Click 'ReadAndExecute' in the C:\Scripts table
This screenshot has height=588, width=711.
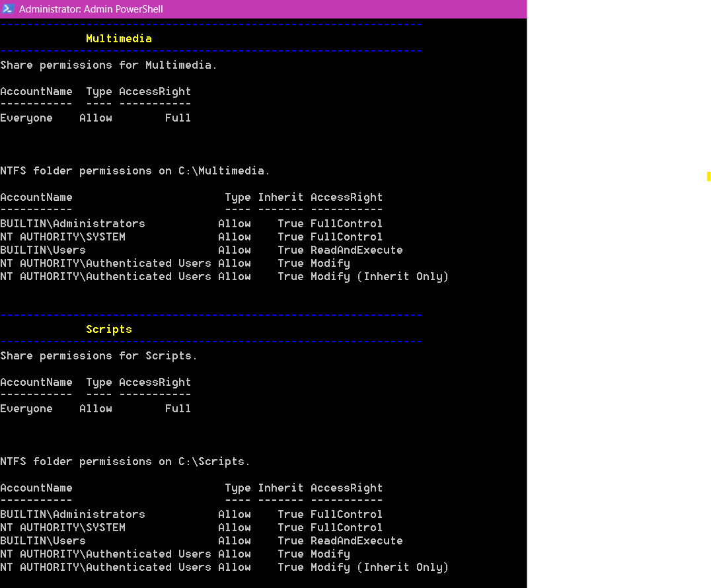[x=356, y=540]
